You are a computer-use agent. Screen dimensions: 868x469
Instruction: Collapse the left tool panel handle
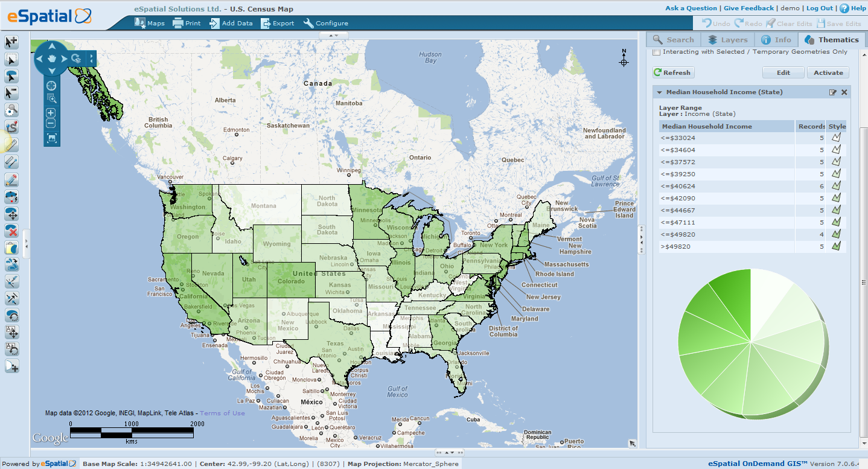point(27,244)
